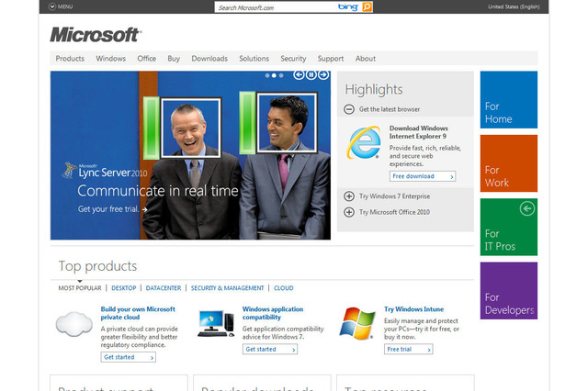Expand Try Windows 7 Enterprise section
The height and width of the screenshot is (391, 588).
(x=349, y=196)
